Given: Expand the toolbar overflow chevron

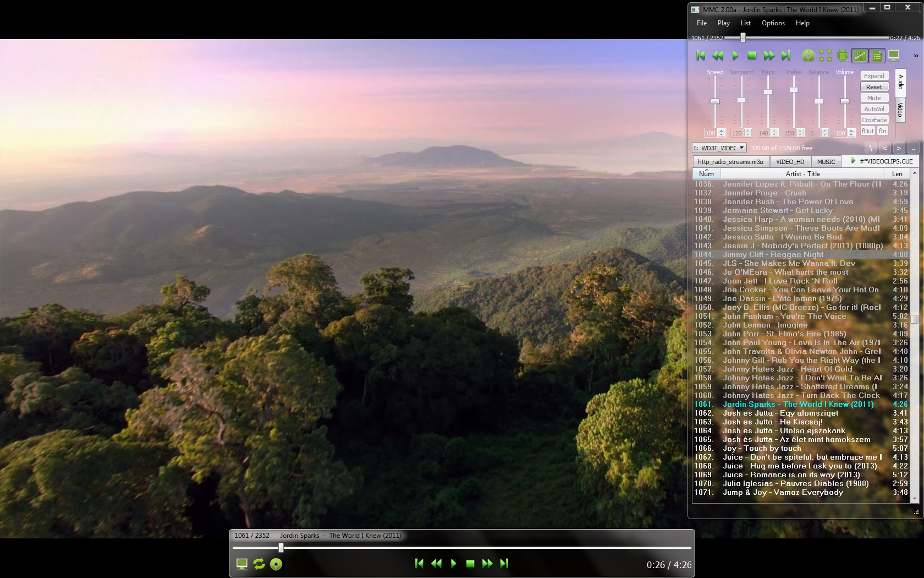Looking at the screenshot, I should point(916,56).
